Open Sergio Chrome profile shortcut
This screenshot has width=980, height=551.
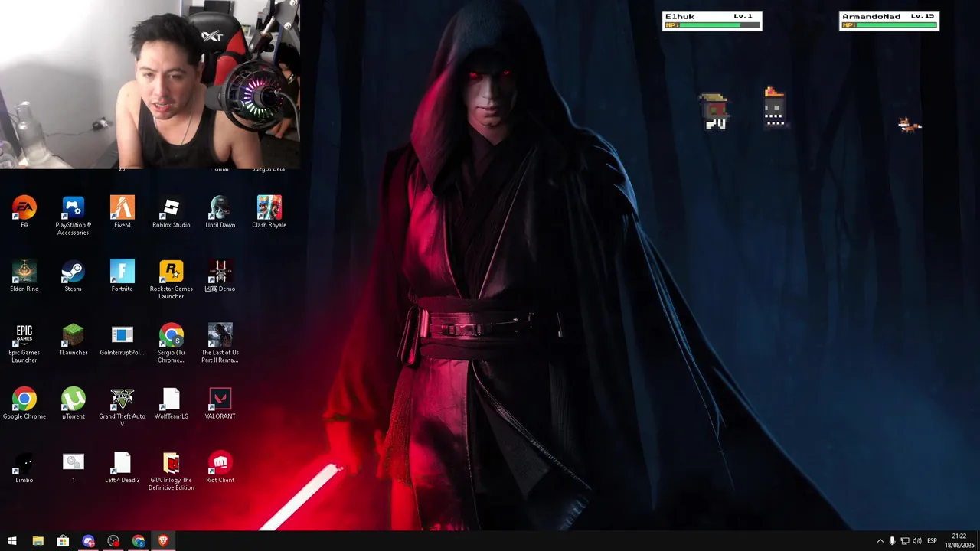coord(171,344)
